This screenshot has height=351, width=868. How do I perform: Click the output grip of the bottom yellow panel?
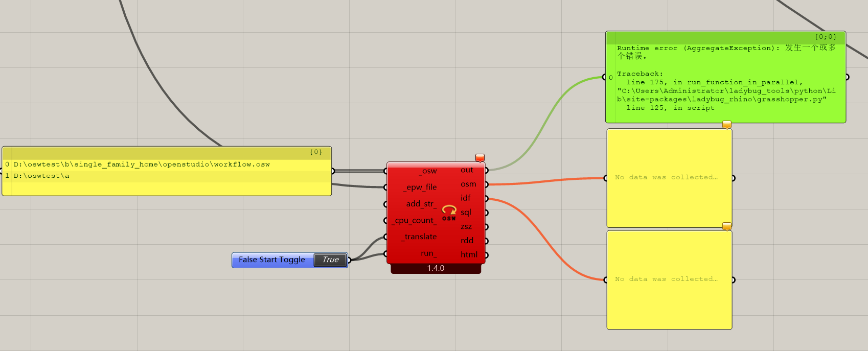point(733,280)
